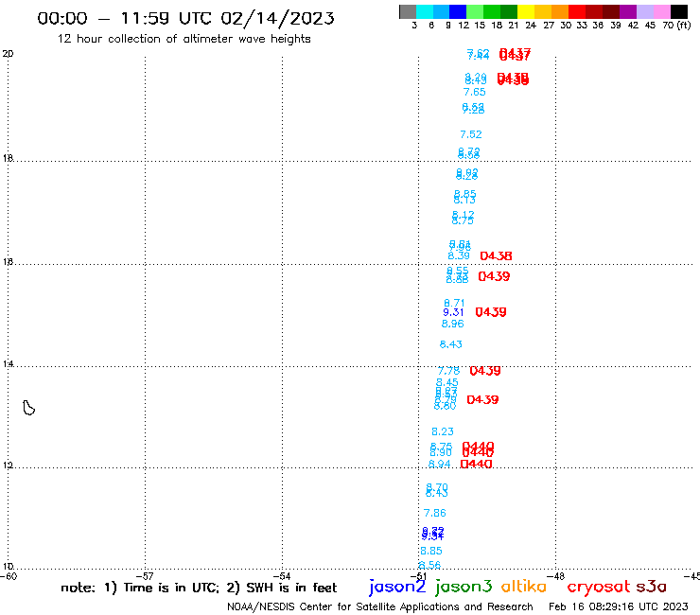Click the wave height value 8.71
700x615 pixels.
pyautogui.click(x=454, y=304)
